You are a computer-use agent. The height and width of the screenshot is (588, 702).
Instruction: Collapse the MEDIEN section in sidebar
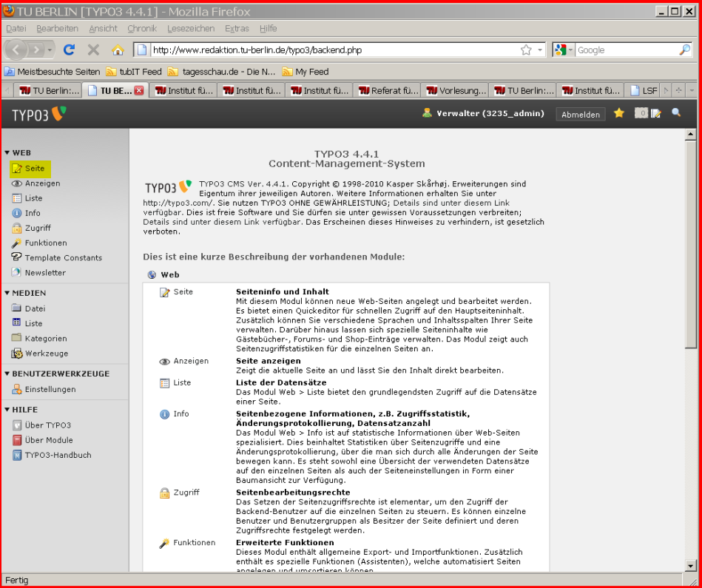point(7,294)
